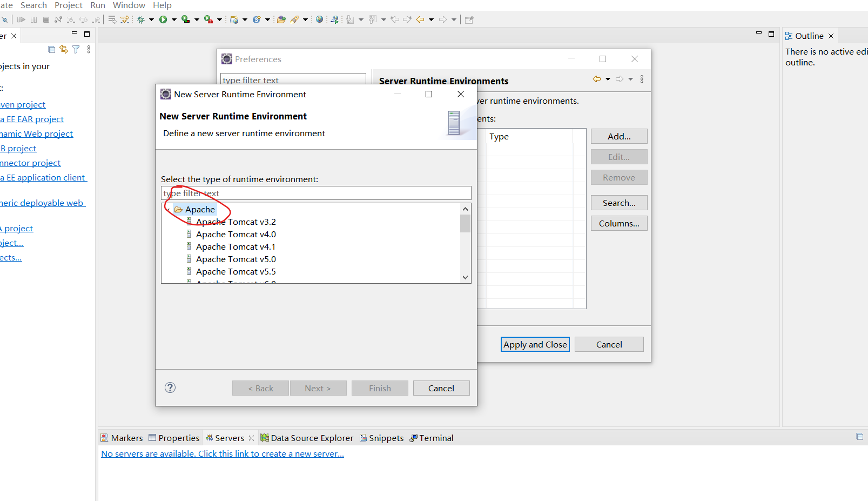
Task: Collapse the Apache tree node
Action: coord(169,210)
